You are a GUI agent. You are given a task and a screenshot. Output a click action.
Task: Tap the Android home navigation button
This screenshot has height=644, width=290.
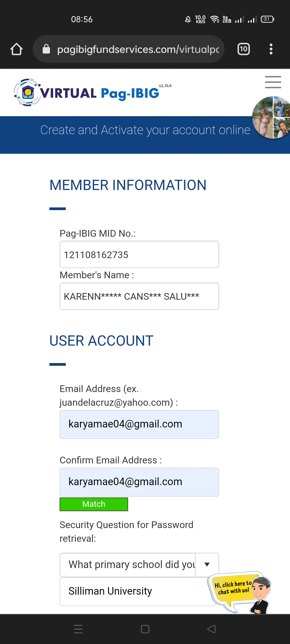point(145,629)
